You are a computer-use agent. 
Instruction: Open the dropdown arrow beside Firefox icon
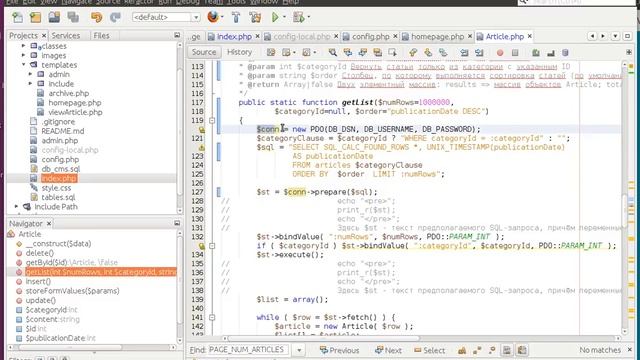[x=222, y=17]
